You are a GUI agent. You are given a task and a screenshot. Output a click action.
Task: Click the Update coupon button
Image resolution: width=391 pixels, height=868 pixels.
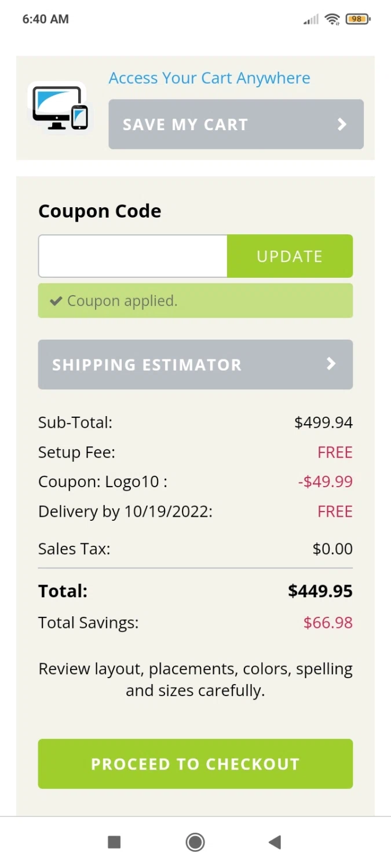(x=290, y=256)
